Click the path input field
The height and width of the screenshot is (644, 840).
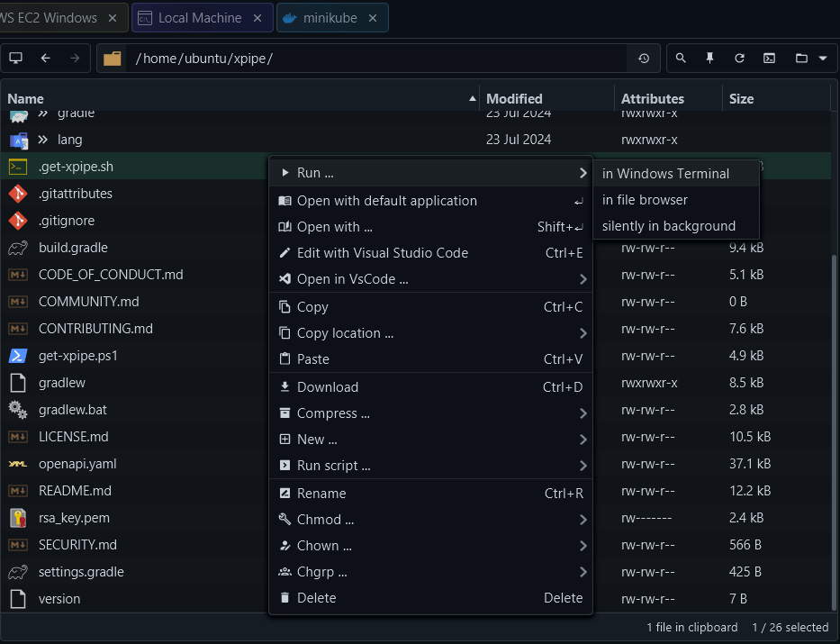coord(378,59)
